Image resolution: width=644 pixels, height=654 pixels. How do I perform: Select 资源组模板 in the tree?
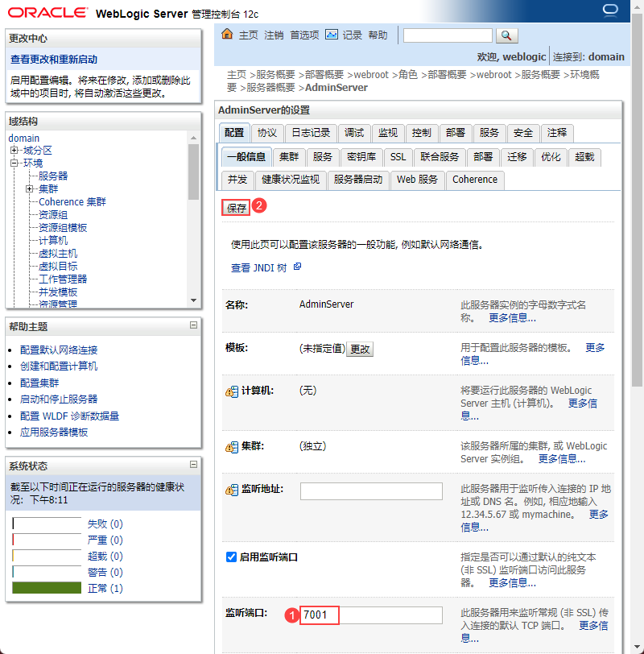[x=63, y=228]
